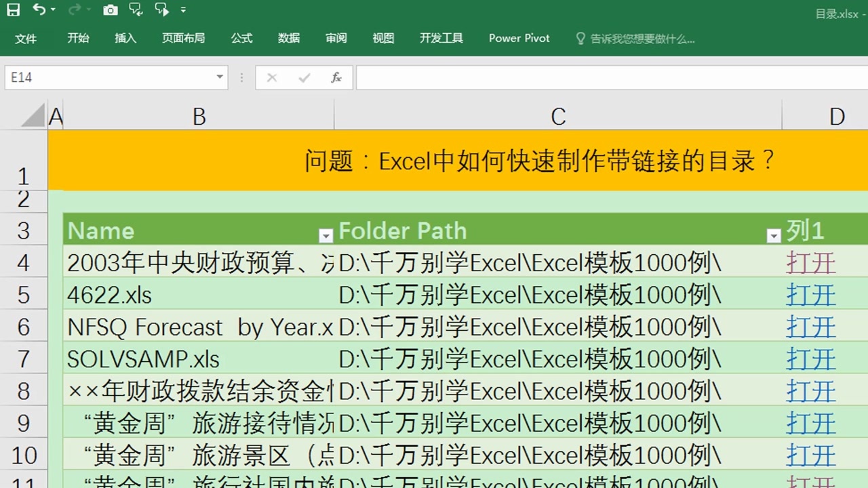Click the Name Box showing E14

[108, 78]
